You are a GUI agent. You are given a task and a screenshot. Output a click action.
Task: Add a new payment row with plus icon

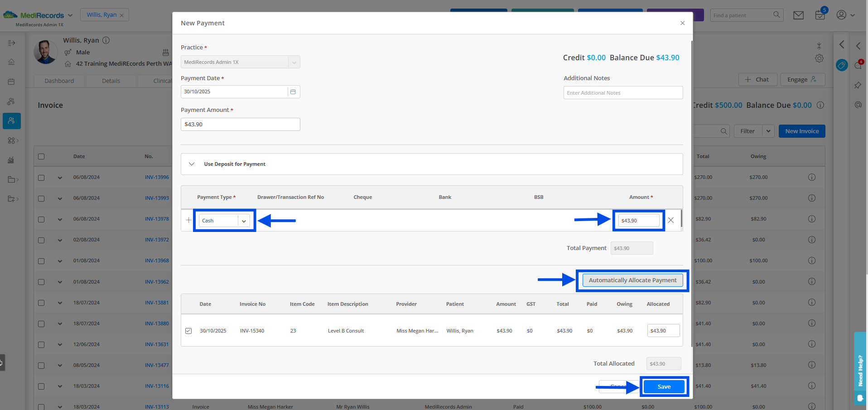[x=189, y=220]
